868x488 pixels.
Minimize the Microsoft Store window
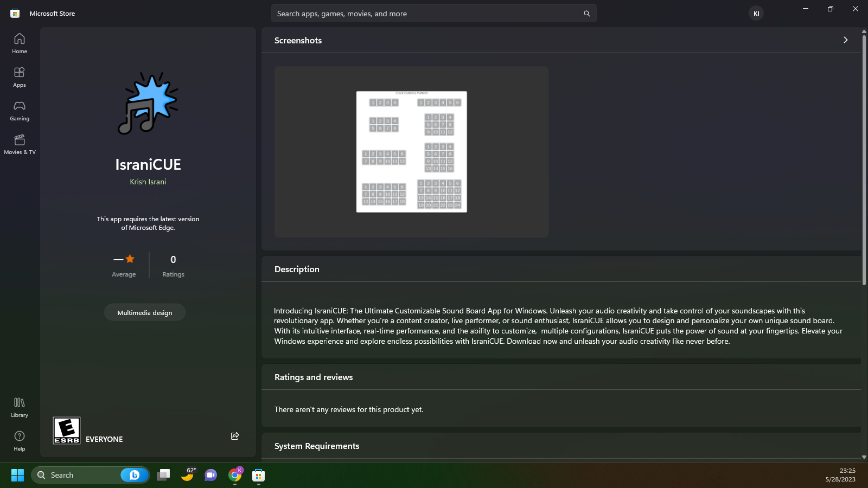[x=806, y=9]
